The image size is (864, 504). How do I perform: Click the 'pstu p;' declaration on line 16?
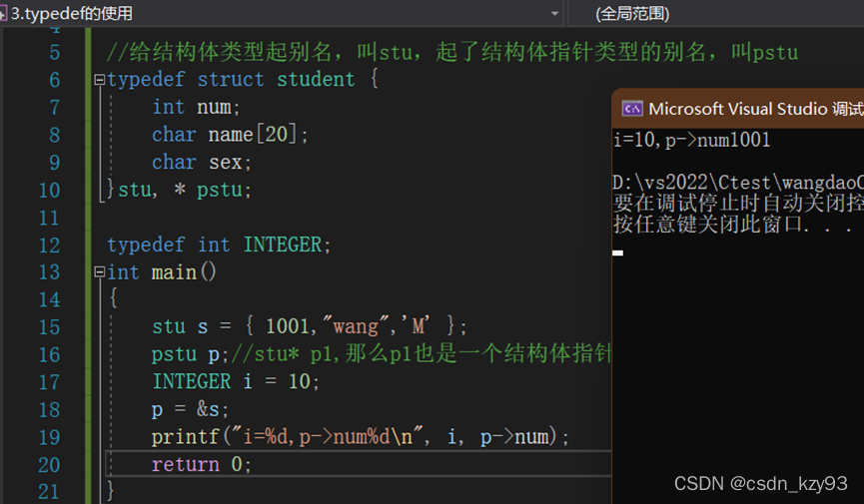pos(190,354)
